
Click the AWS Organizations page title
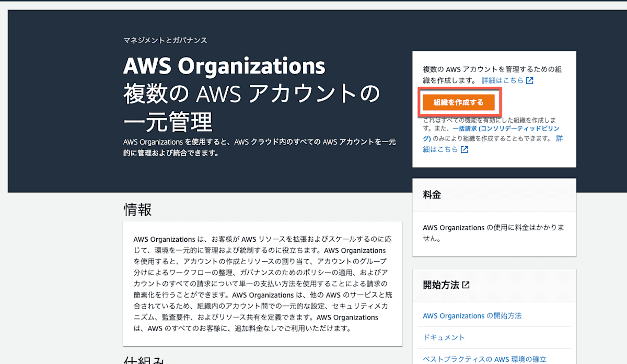tap(224, 66)
